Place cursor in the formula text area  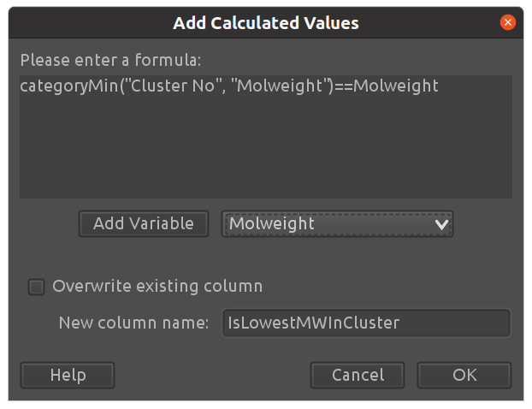point(265,145)
